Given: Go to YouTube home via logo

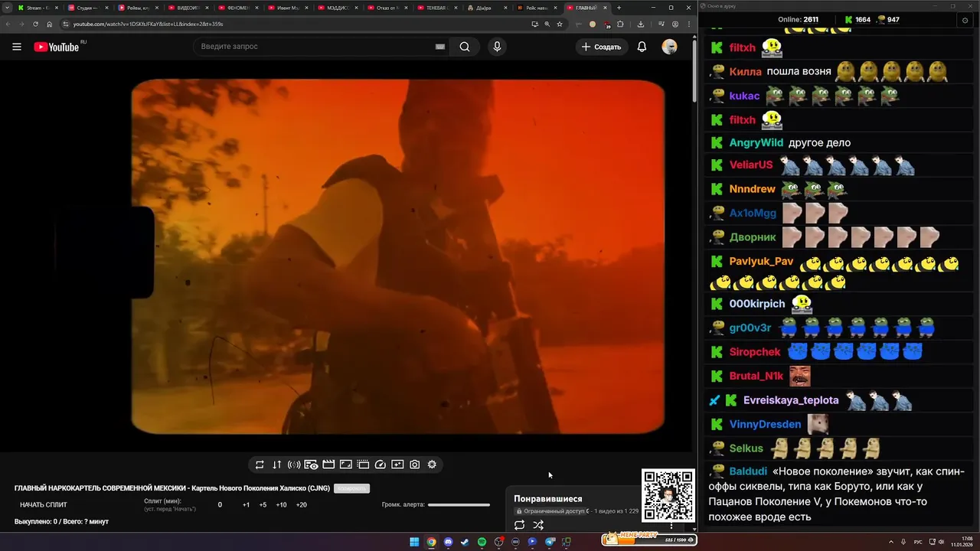Looking at the screenshot, I should 56,47.
